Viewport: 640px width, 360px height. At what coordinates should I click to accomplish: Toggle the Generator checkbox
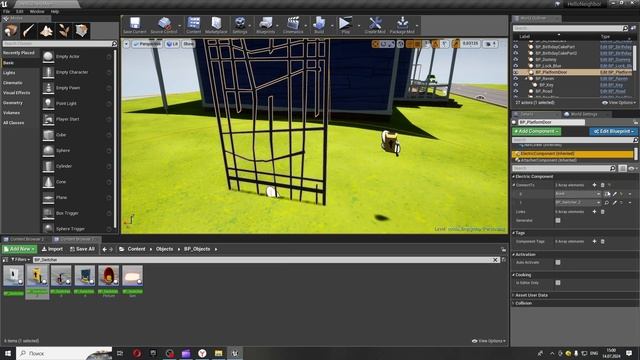pyautogui.click(x=558, y=220)
